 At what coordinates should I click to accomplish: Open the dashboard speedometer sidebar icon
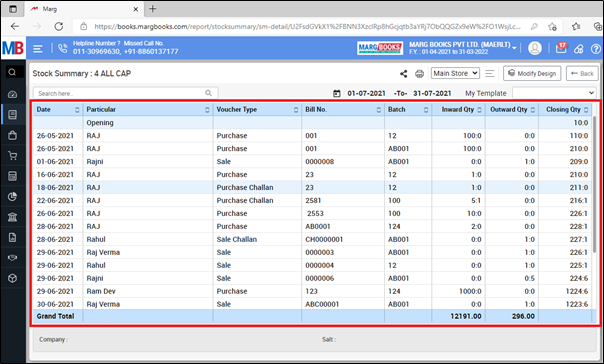[x=12, y=94]
